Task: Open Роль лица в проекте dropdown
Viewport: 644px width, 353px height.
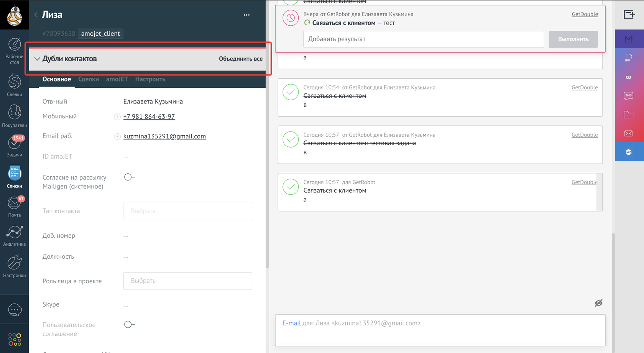Action: coord(187,281)
